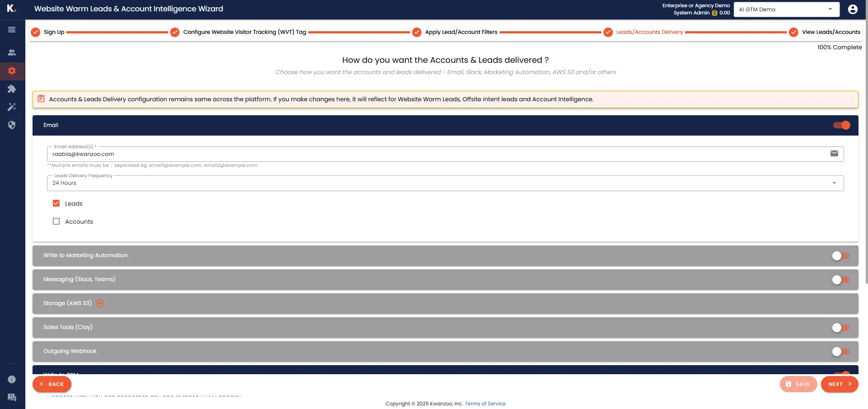Screen dimensions: 868x409
Task: Enable Write to Marketing Automation toggle
Action: tap(840, 256)
